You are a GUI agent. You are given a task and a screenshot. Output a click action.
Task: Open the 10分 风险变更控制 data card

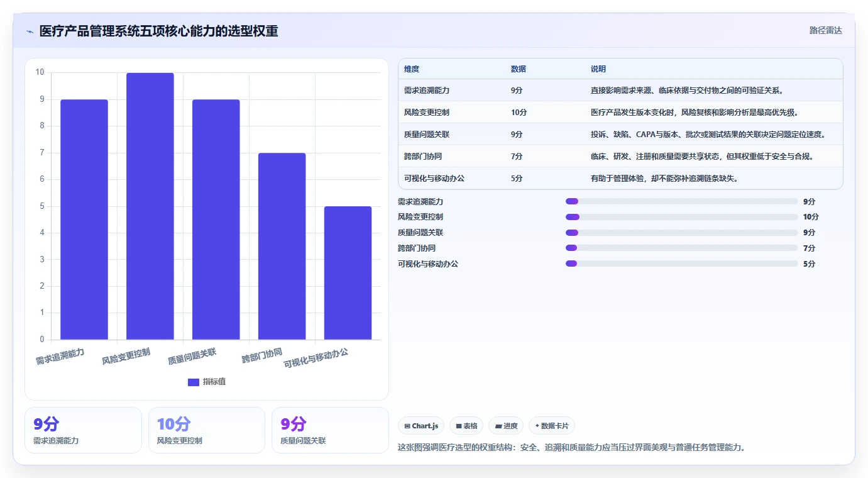(207, 430)
